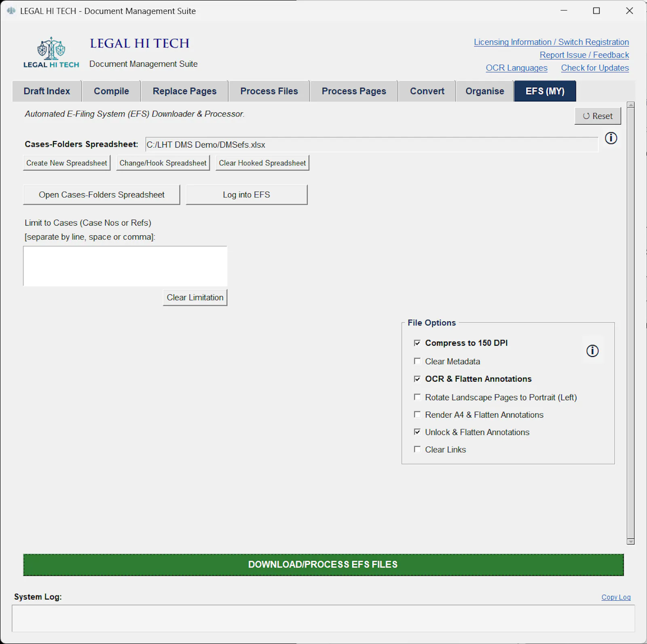
Task: Open Report Issue / Feedback link
Action: (x=584, y=55)
